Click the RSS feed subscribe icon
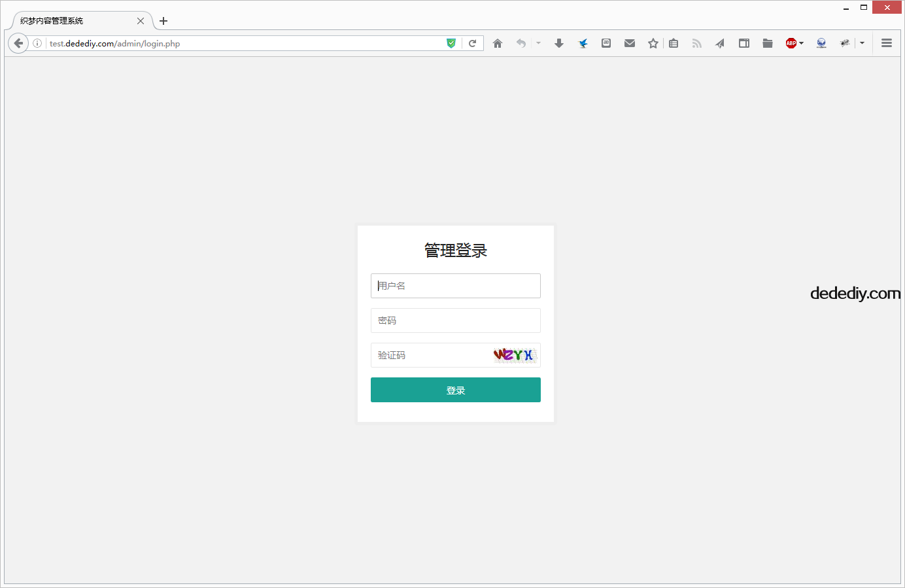This screenshot has width=905, height=588. [x=697, y=43]
